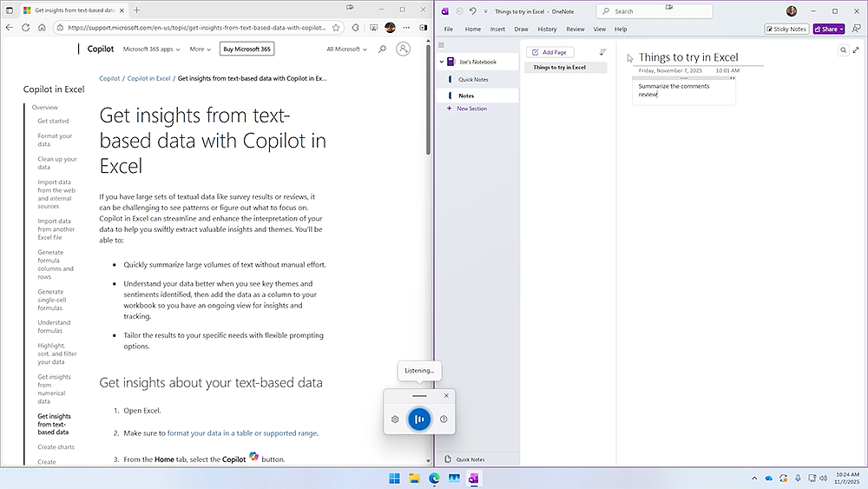
Task: Open File Explorer from the taskbar
Action: 415,479
